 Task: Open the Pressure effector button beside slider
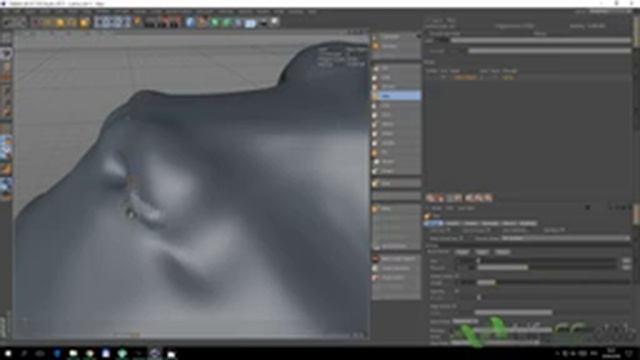pos(627,268)
